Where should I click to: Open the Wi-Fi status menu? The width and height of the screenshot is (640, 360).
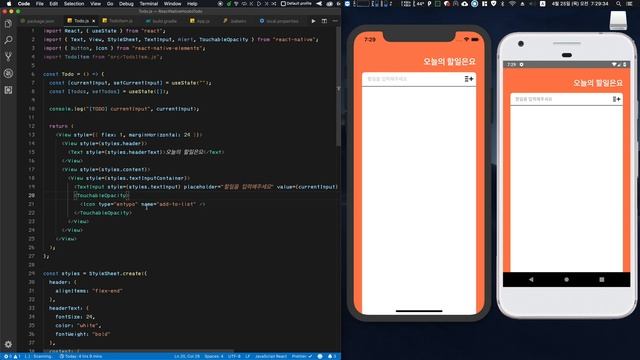point(512,4)
